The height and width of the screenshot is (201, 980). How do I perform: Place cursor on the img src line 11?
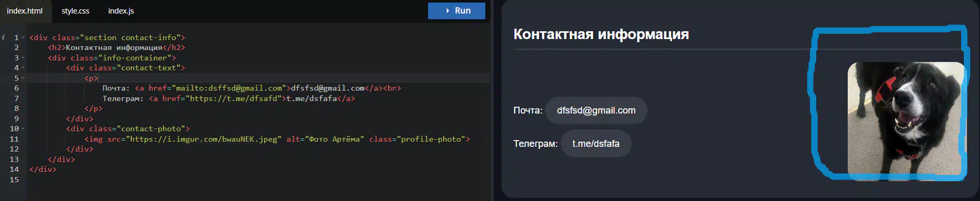tap(277, 139)
